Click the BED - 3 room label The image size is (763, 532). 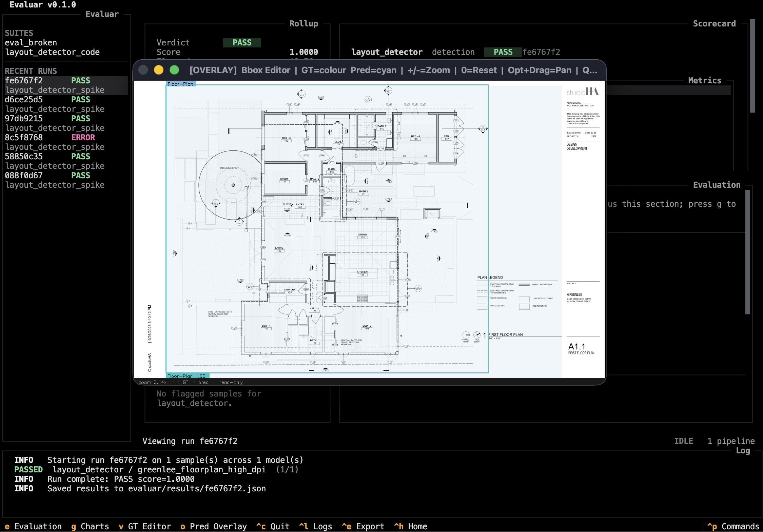[286, 138]
